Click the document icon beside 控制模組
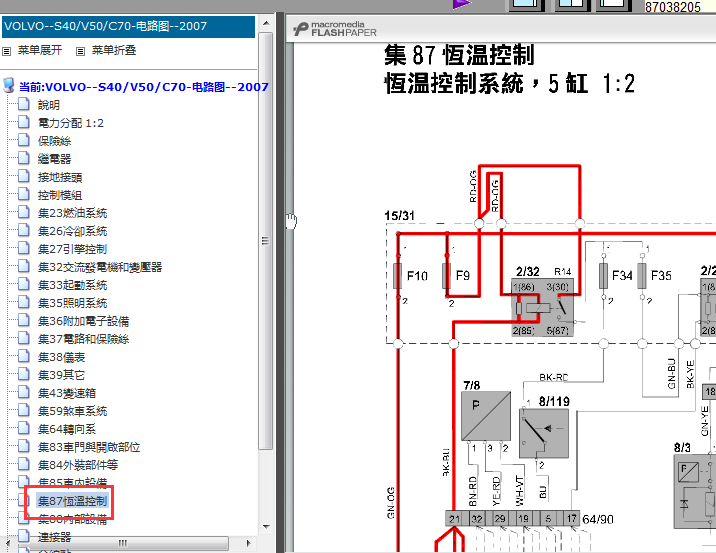Screen dimensions: 716x553 [24, 195]
